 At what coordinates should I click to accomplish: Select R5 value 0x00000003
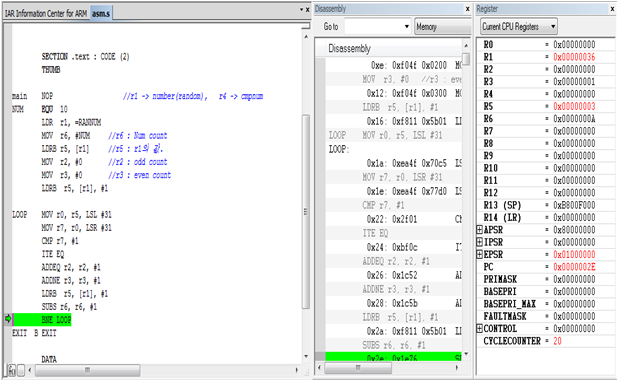click(x=574, y=106)
